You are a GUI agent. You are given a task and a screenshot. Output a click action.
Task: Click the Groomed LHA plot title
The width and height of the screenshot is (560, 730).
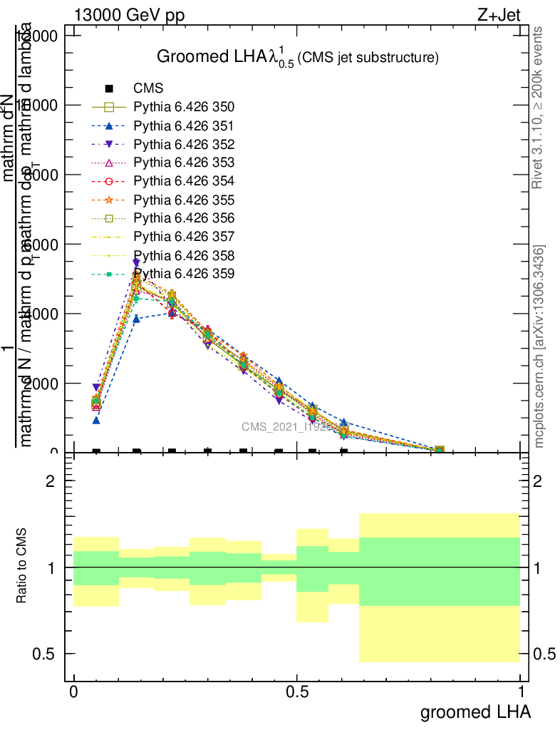[296, 58]
